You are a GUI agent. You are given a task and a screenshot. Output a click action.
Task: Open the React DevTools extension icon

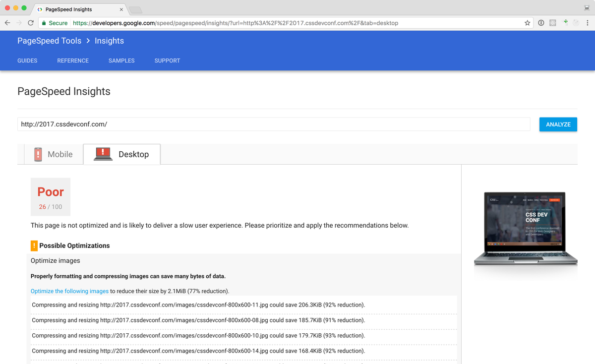tap(553, 23)
